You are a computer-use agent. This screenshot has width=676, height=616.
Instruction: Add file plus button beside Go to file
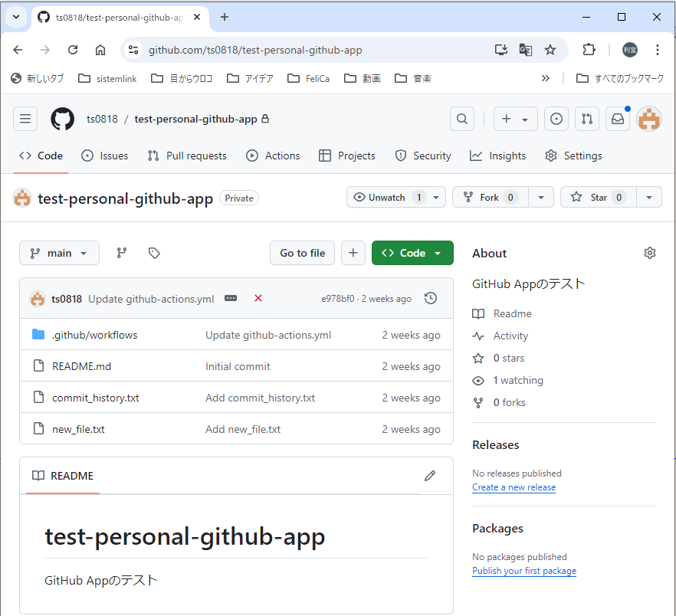353,253
